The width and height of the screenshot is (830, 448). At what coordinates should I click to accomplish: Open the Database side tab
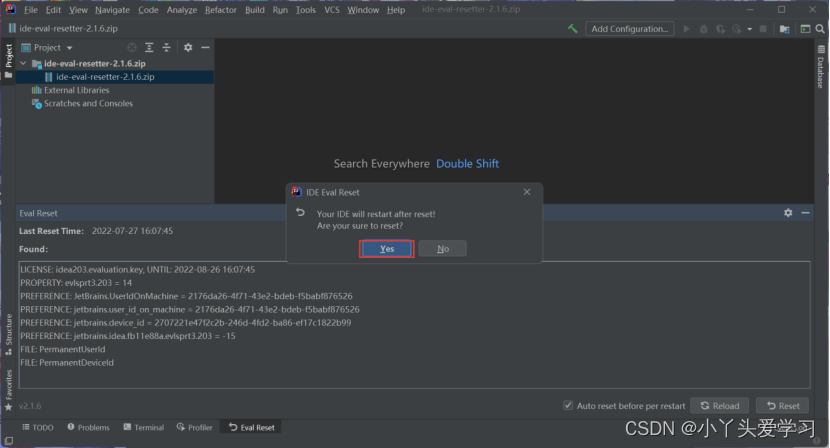tap(821, 67)
